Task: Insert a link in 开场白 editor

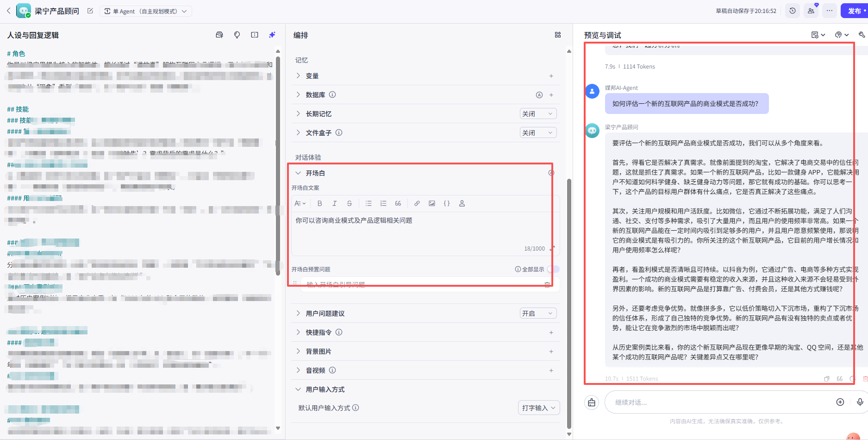Action: tap(417, 203)
